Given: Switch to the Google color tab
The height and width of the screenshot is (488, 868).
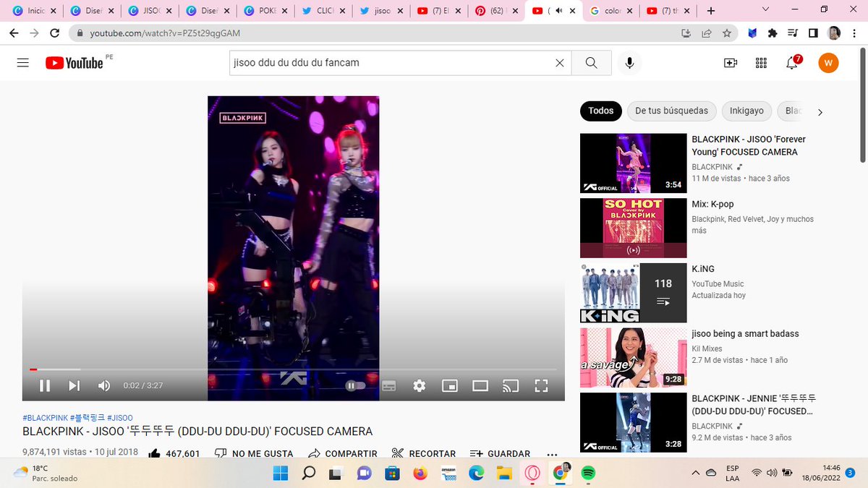Looking at the screenshot, I should click(x=612, y=11).
